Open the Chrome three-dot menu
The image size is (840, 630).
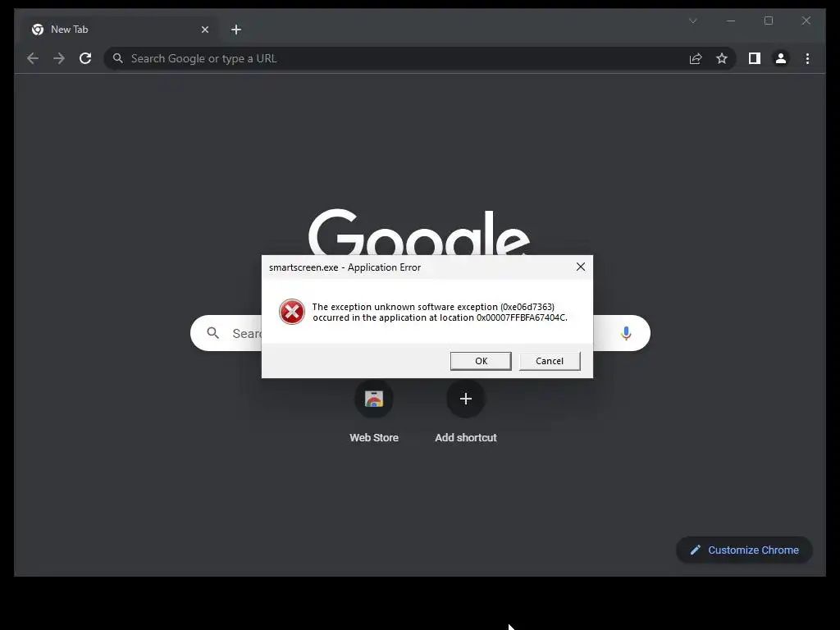(x=807, y=58)
